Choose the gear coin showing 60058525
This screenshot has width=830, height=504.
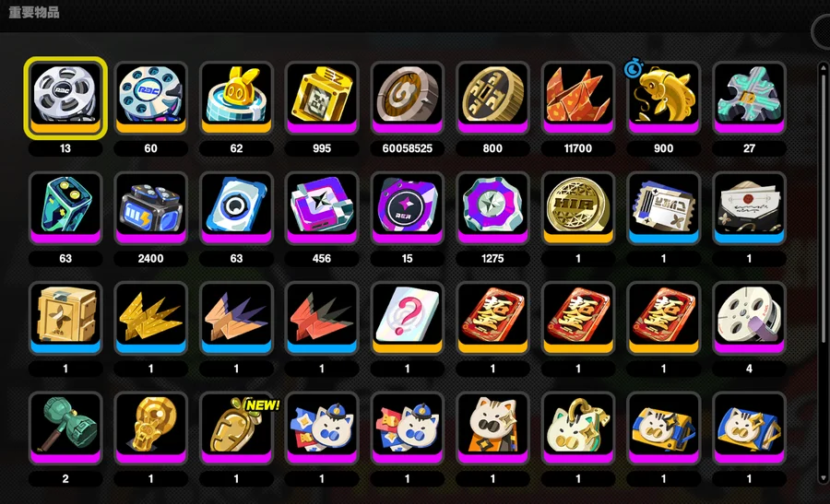click(x=407, y=98)
